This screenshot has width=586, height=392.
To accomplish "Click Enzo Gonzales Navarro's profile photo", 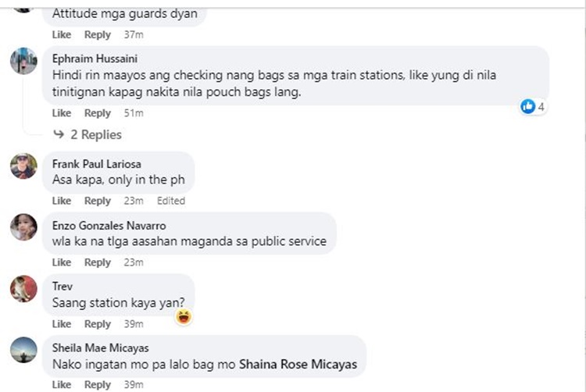I will click(x=23, y=227).
